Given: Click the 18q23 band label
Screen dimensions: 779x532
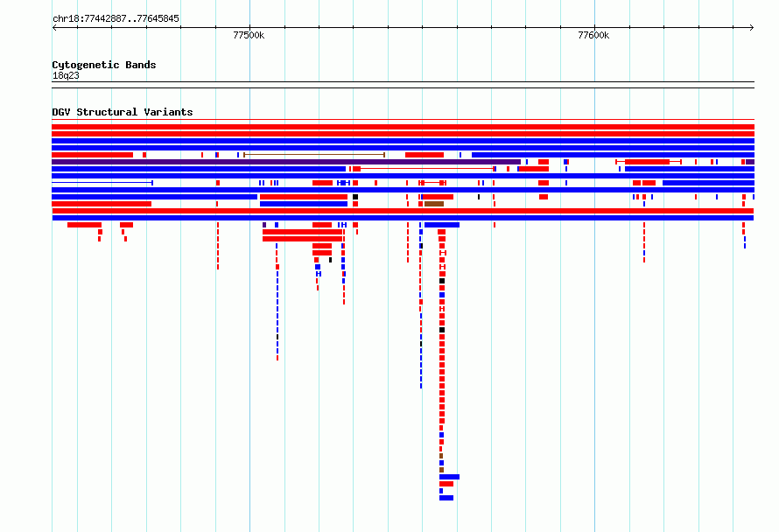Looking at the screenshot, I should click(x=66, y=75).
